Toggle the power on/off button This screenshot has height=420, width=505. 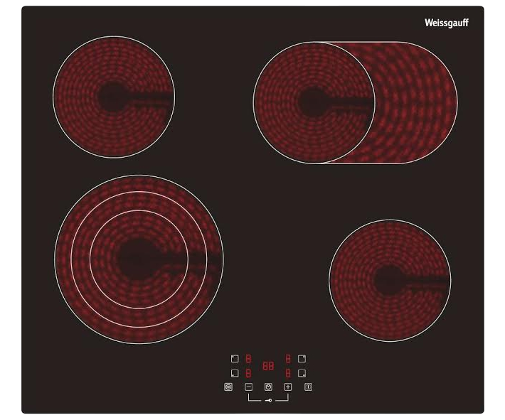(x=308, y=387)
